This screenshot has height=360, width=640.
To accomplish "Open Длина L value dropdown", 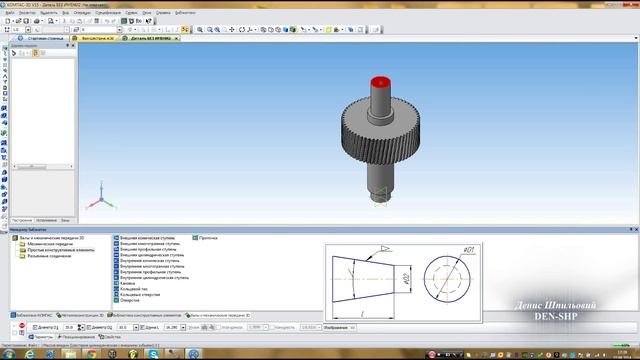I will [x=183, y=327].
